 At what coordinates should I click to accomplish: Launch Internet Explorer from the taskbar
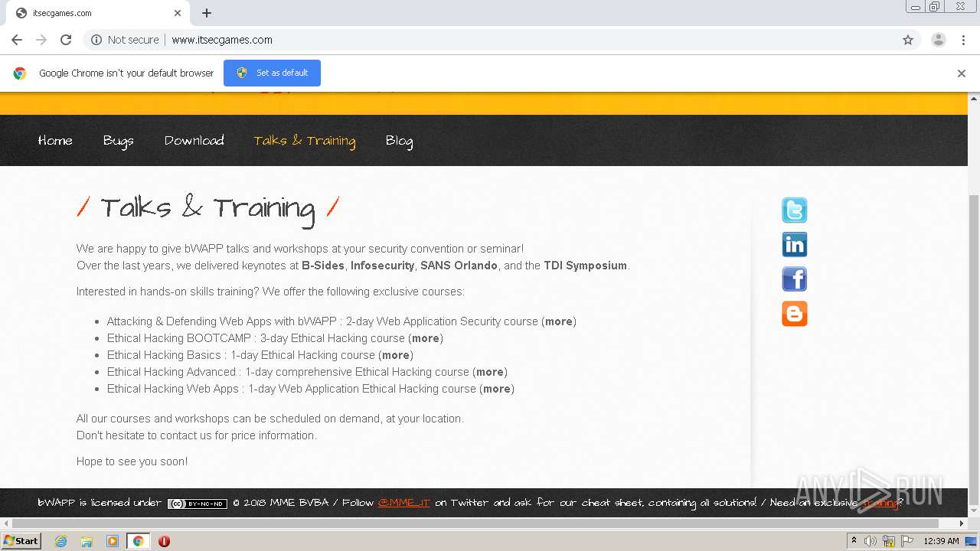[x=60, y=541]
